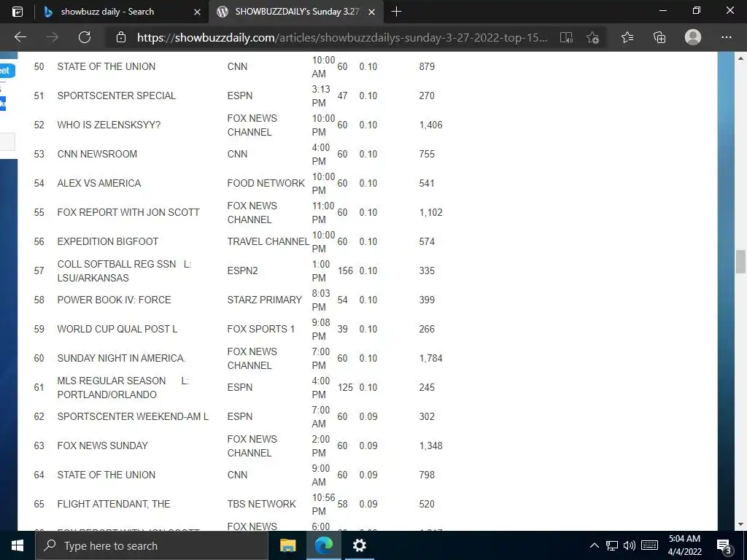Open the notification center
Screen dimensions: 747x560
click(x=724, y=545)
